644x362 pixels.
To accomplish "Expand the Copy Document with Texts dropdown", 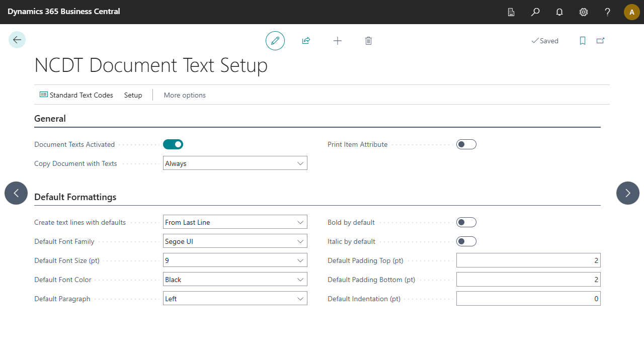I will point(235,163).
